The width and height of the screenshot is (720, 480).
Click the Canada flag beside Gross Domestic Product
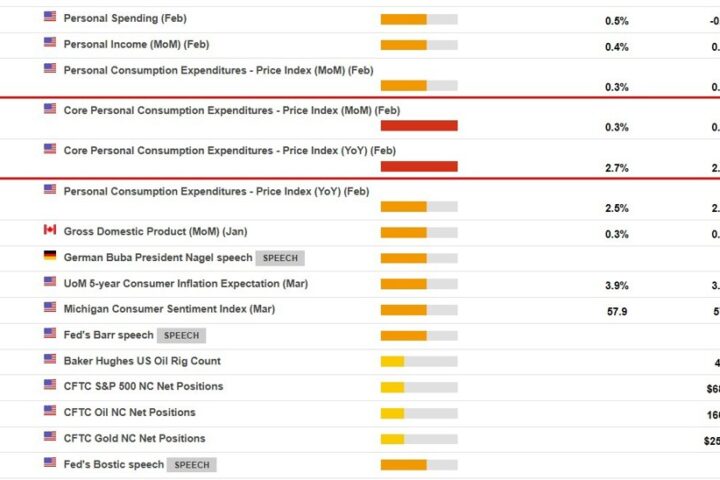point(50,230)
